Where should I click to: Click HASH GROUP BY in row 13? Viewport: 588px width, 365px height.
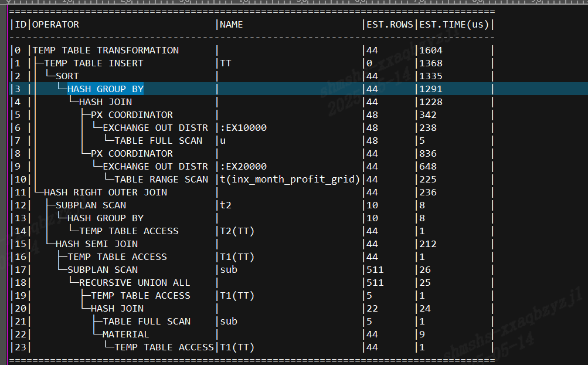[x=106, y=218]
